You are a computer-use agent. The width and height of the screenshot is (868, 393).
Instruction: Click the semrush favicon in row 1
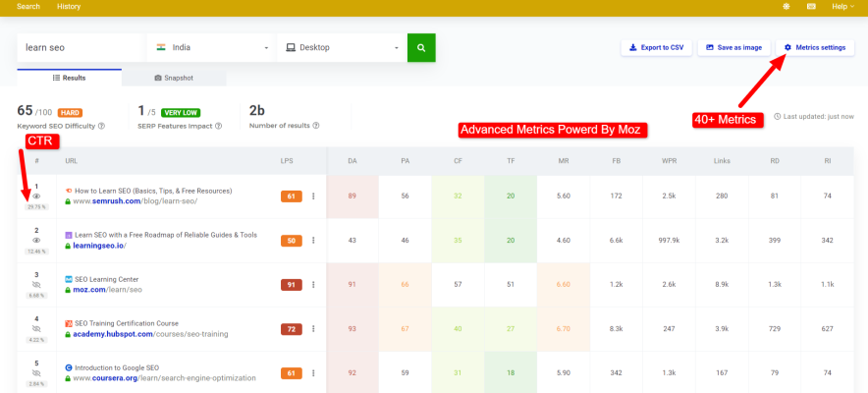click(x=68, y=191)
